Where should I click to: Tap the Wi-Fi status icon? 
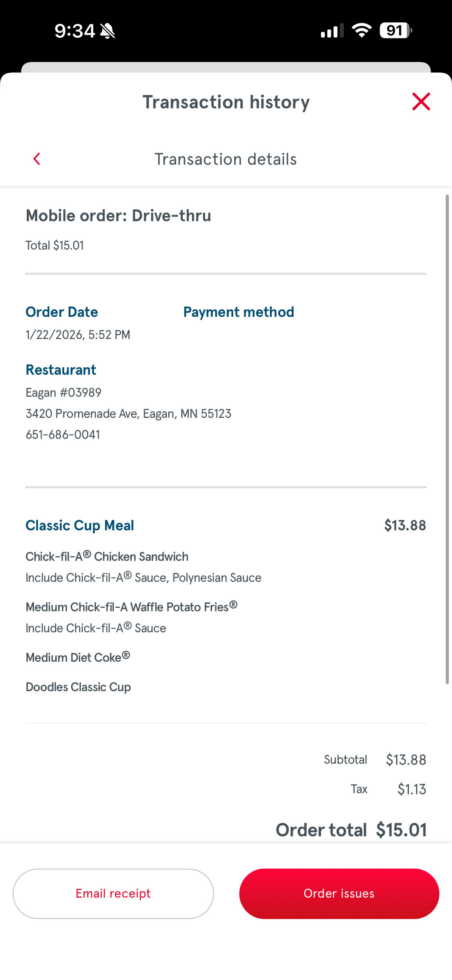pyautogui.click(x=361, y=31)
